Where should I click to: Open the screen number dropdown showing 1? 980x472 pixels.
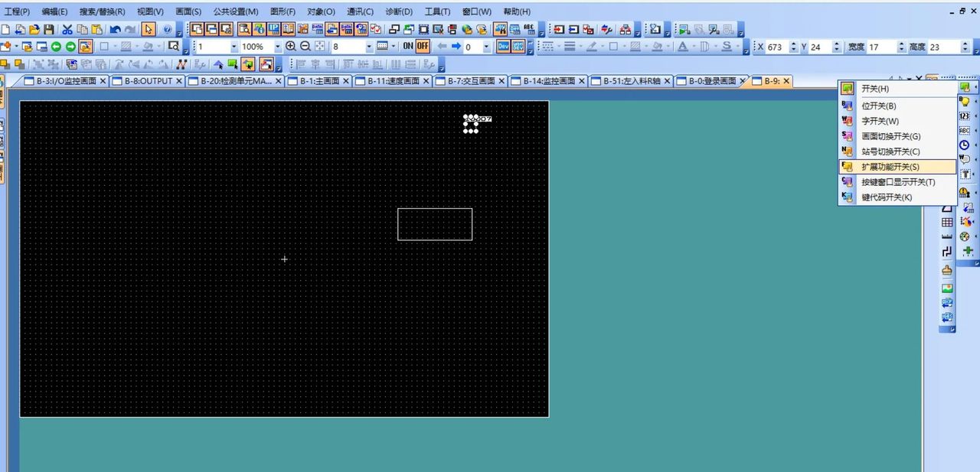click(234, 47)
